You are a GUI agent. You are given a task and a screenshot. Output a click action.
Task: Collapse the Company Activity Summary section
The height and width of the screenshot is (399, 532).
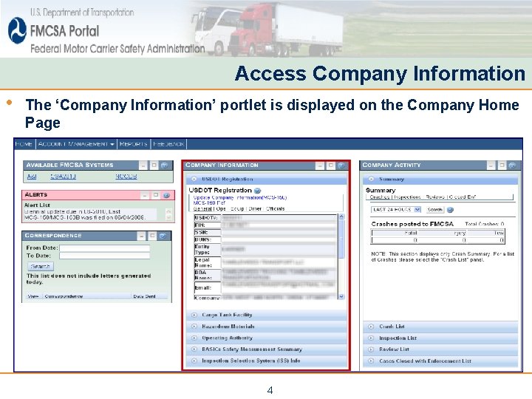[371, 179]
